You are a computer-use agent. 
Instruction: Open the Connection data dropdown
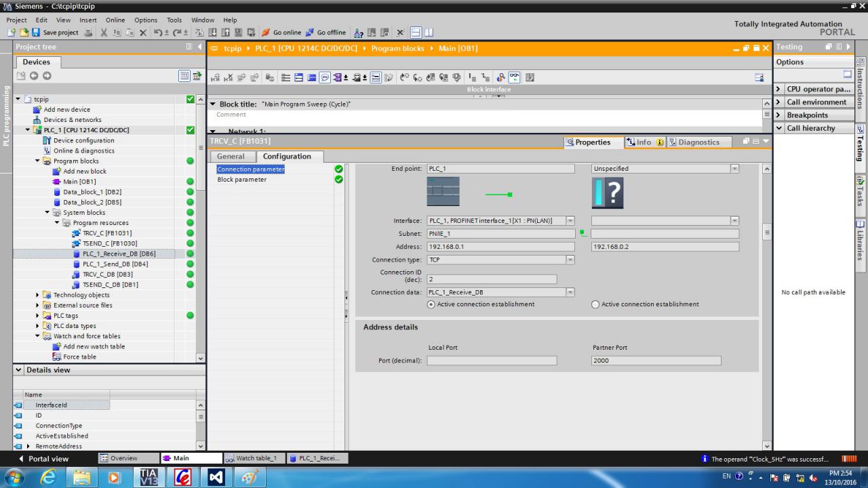tap(570, 293)
